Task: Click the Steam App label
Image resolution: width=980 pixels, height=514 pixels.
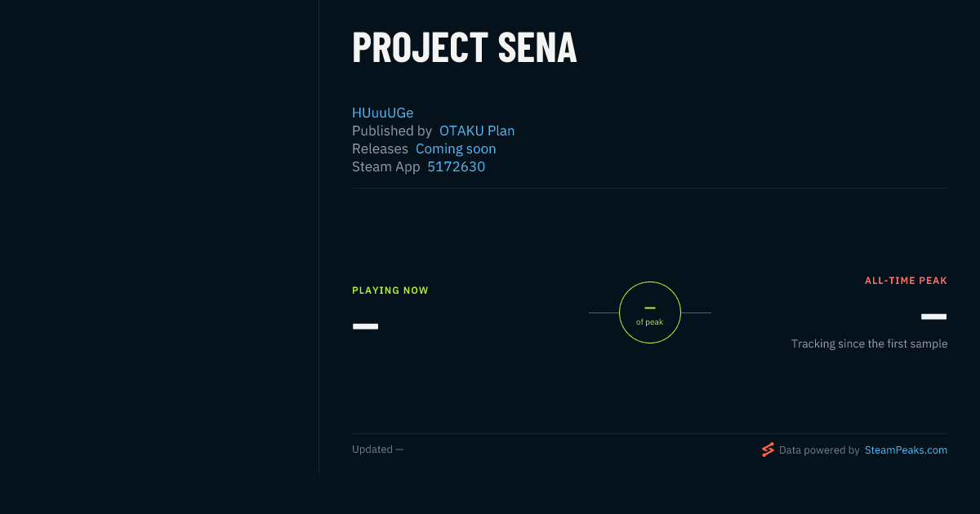Action: point(386,166)
